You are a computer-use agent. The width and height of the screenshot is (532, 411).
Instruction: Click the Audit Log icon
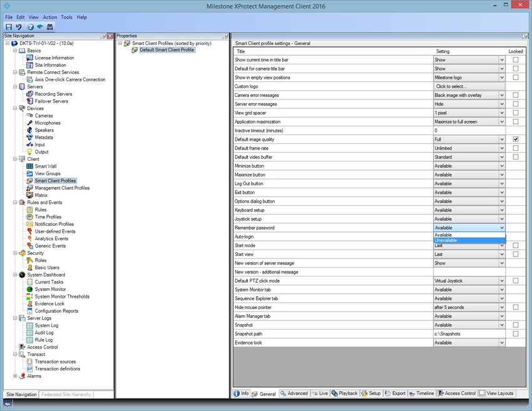30,333
